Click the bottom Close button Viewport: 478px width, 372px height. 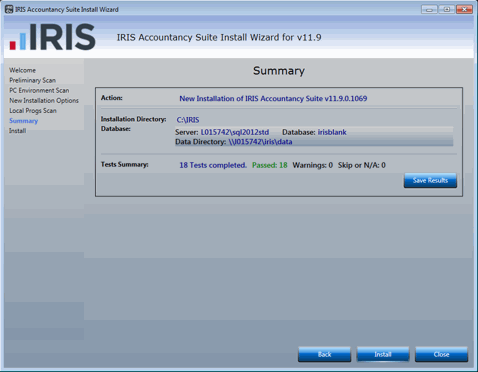pyautogui.click(x=441, y=354)
